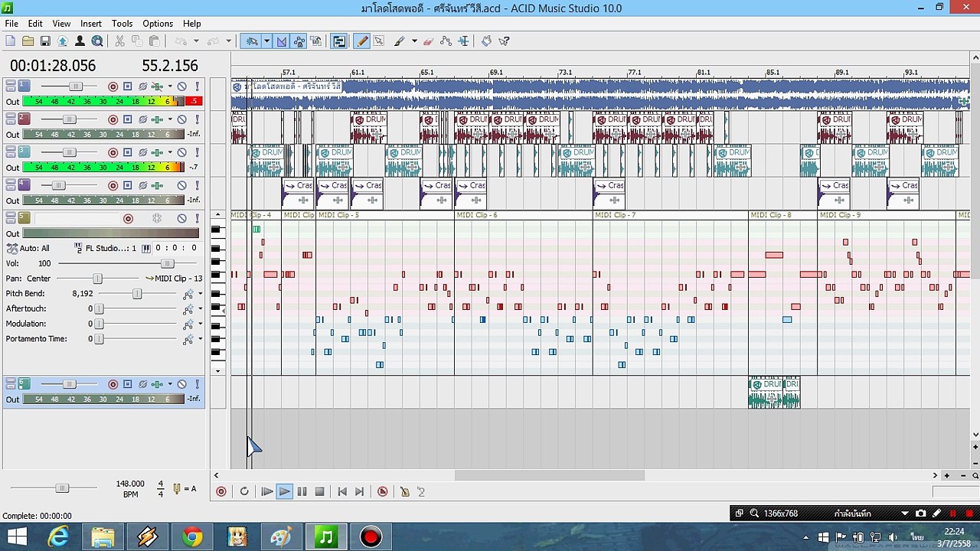Select the Paint brush tool

click(x=400, y=41)
